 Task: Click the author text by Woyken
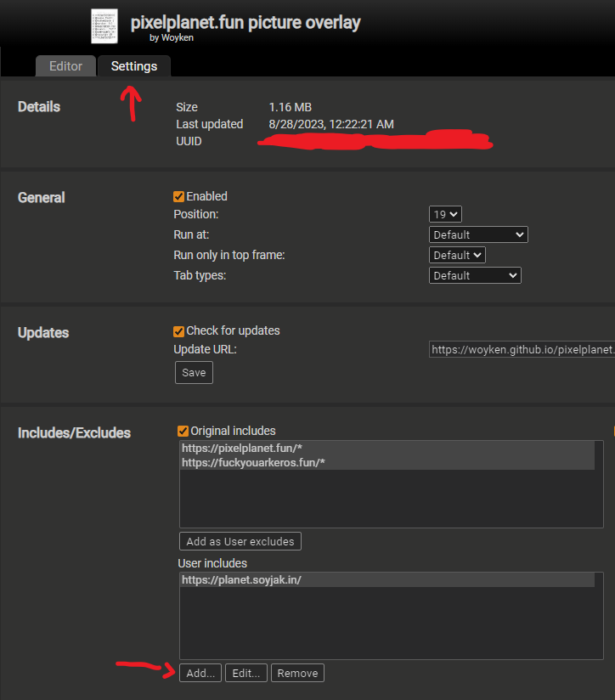click(x=172, y=38)
